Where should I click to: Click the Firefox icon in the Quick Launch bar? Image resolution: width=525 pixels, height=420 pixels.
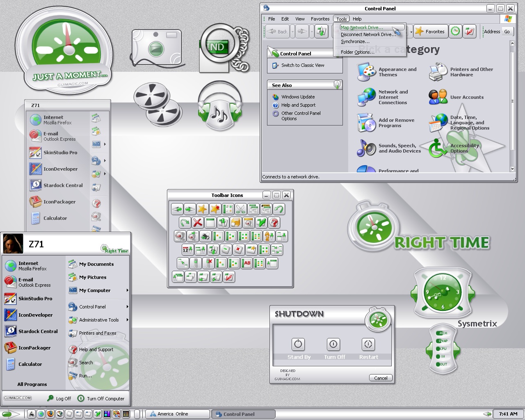click(x=50, y=414)
